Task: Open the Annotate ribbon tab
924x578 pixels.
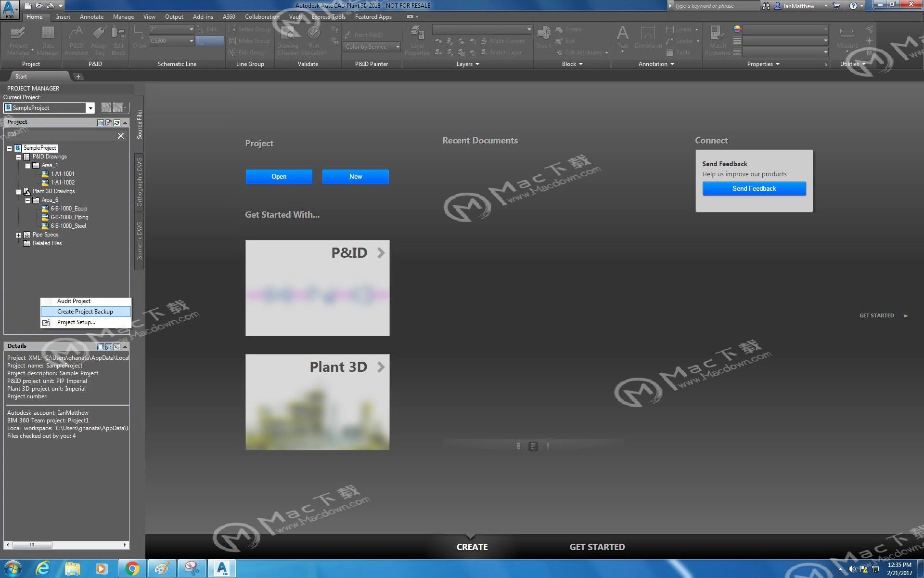Action: pyautogui.click(x=91, y=17)
